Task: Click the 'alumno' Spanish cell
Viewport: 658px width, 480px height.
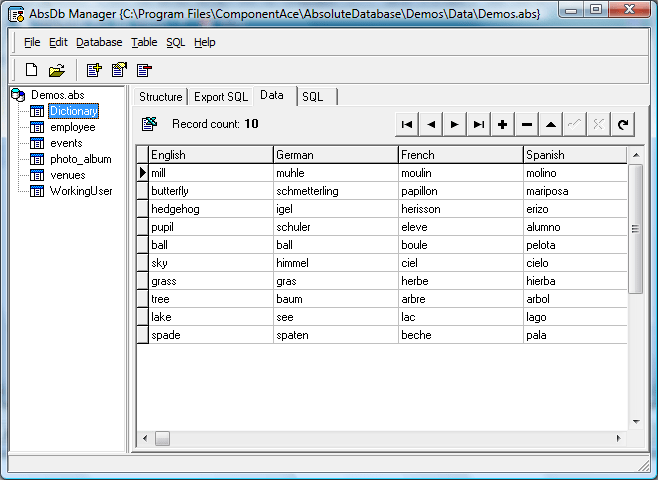Action: pyautogui.click(x=575, y=227)
